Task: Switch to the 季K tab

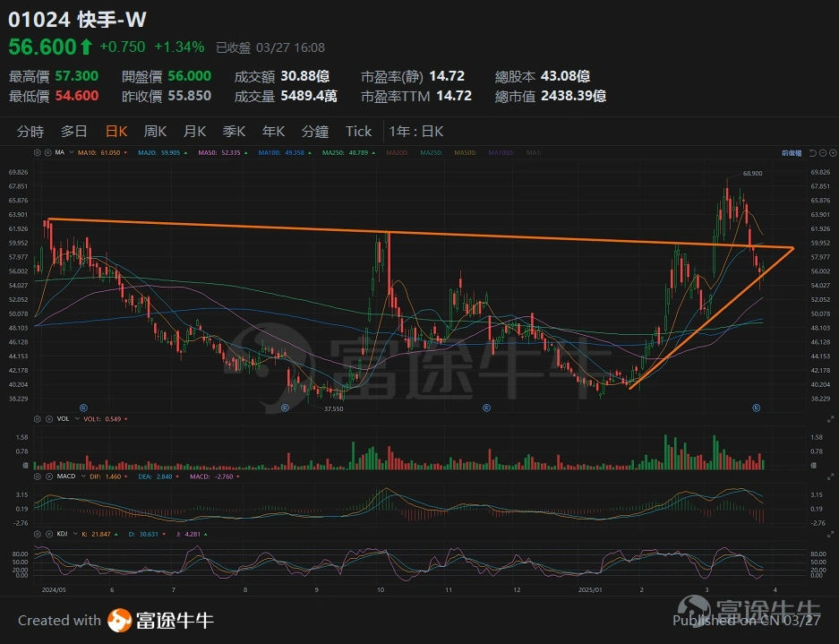Action: [234, 132]
